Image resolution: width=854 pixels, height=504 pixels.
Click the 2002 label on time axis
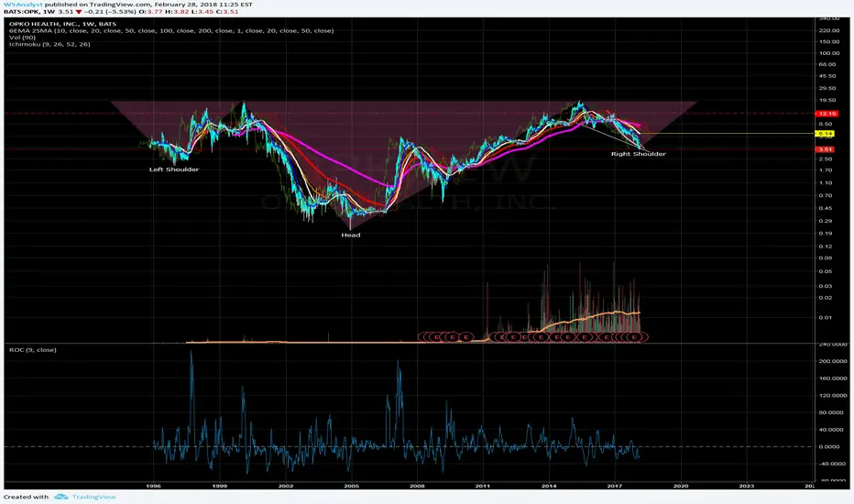pyautogui.click(x=285, y=486)
